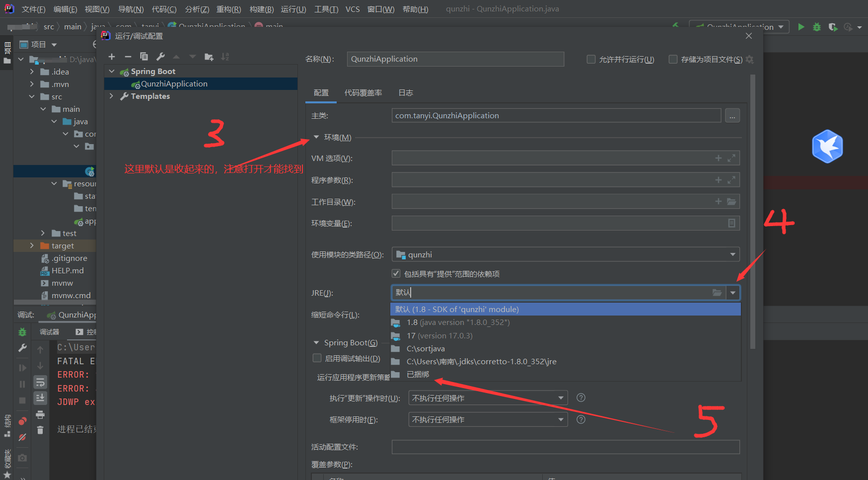This screenshot has height=480, width=868.
Task: Click the dialog vertical scrollbar
Action: (x=753, y=211)
